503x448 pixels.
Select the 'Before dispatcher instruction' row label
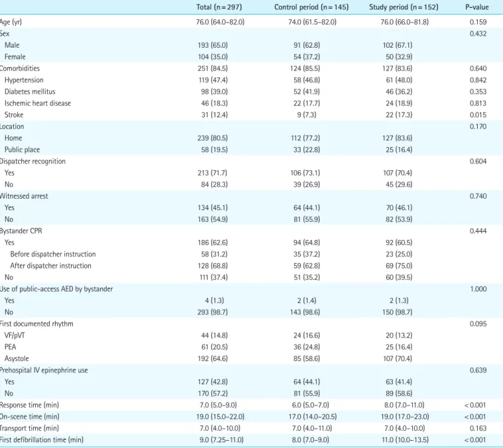tap(53, 254)
